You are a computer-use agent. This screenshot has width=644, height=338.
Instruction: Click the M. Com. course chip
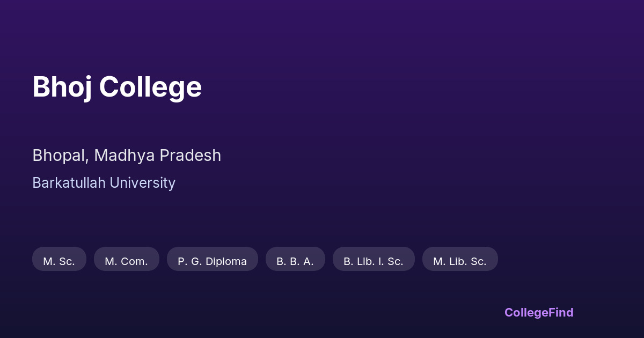tap(126, 259)
